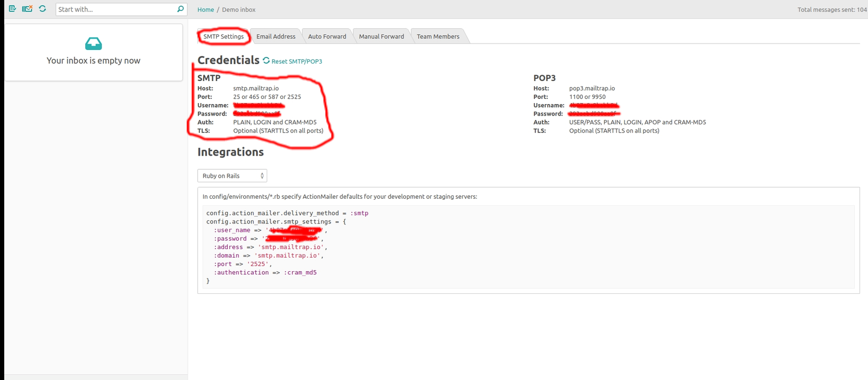Click the SMTP port value '25 or 465 or 587 or 2525'

click(x=267, y=97)
